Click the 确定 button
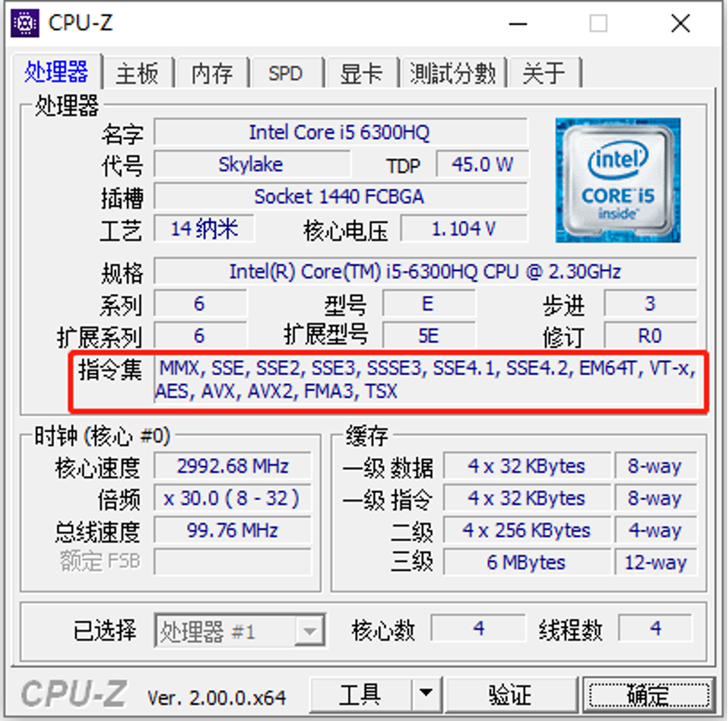 tap(648, 694)
